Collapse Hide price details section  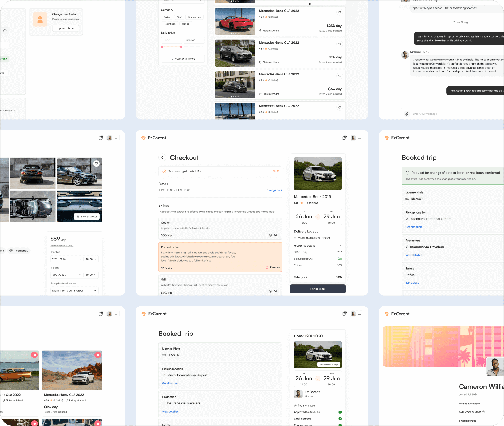click(318, 246)
